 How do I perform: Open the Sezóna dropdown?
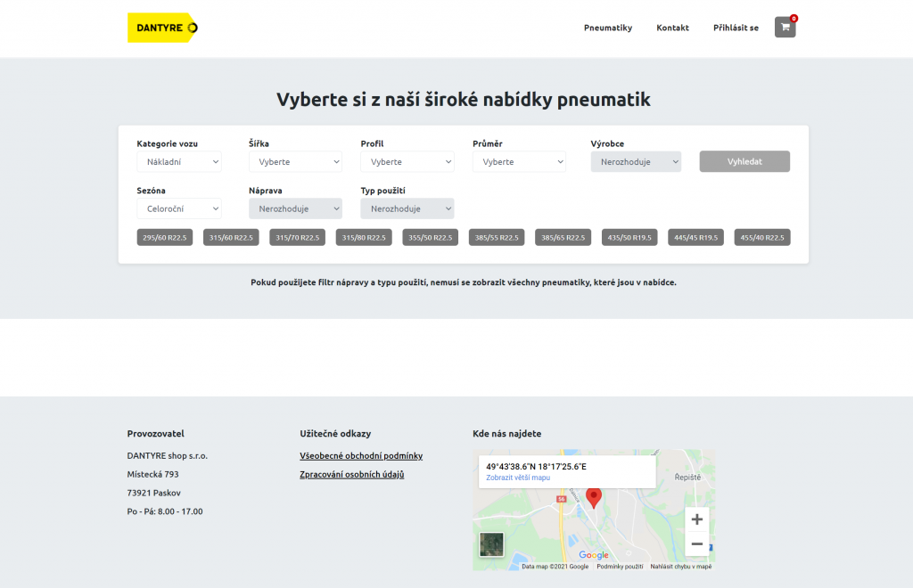pos(179,208)
